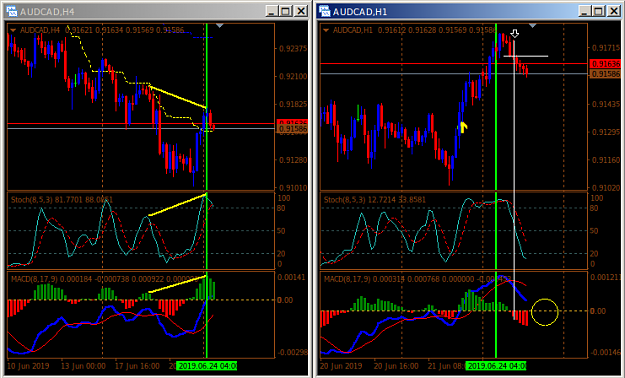Screen dimensions: 625x378
Task: Select the yellow arrow marker on the H1 price chart
Action: coord(463,128)
